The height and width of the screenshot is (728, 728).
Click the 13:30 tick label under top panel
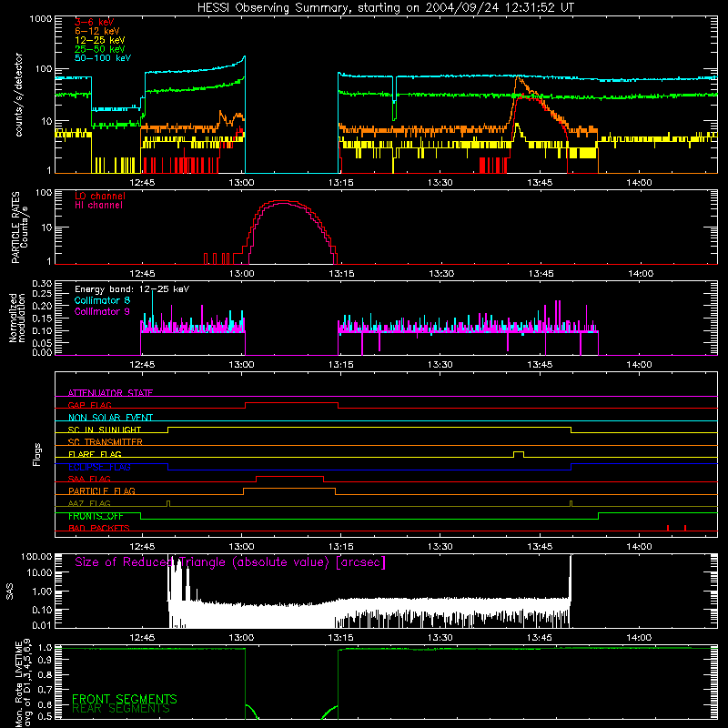tap(440, 183)
